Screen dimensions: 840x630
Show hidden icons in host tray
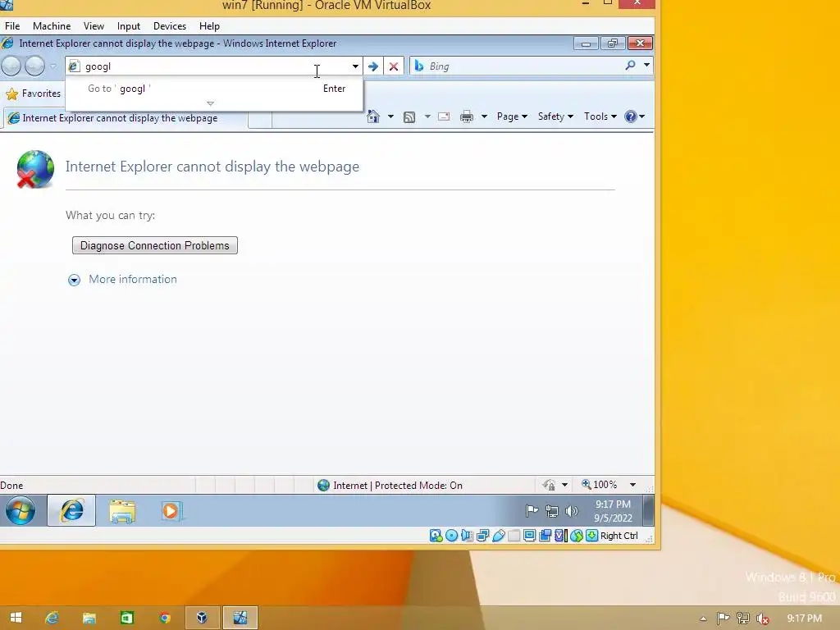pos(703,619)
